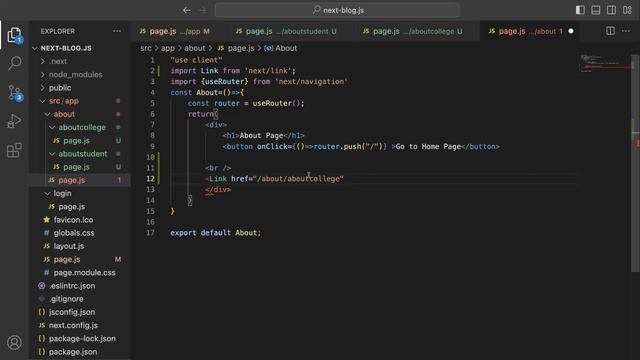This screenshot has height=360, width=640.
Task: Open the Customize Layout icon
Action: coord(627,10)
